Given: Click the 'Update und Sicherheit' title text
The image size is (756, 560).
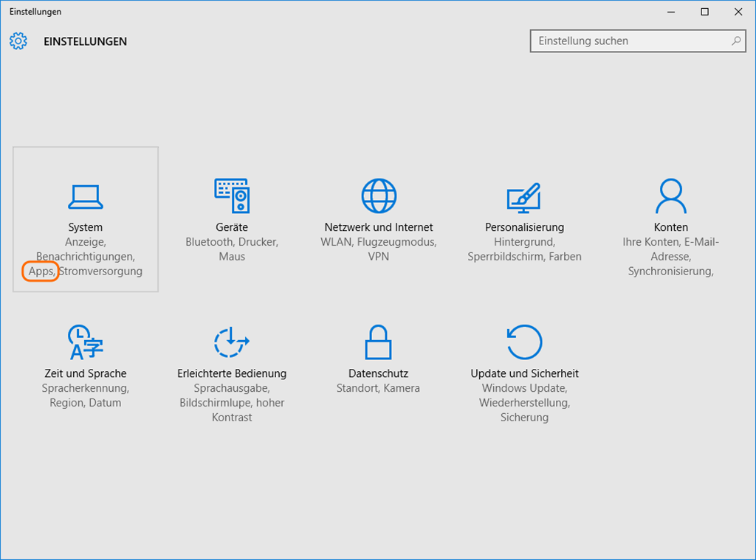Looking at the screenshot, I should click(x=524, y=373).
